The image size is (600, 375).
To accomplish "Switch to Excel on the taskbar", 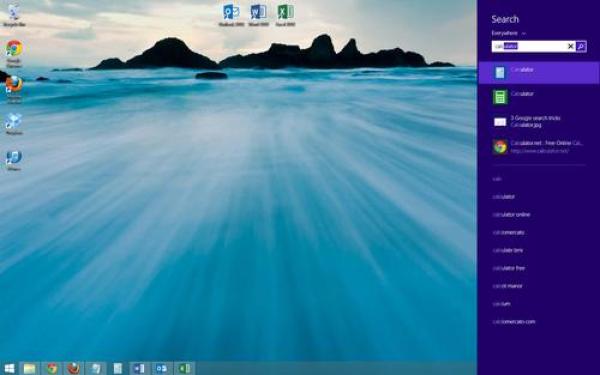I will tap(184, 368).
